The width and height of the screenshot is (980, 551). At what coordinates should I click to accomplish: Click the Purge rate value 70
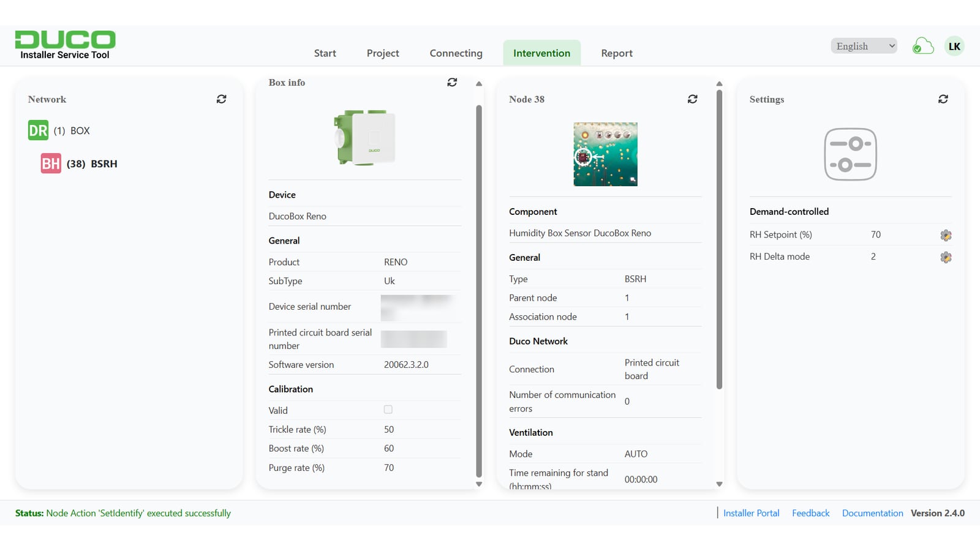click(389, 468)
